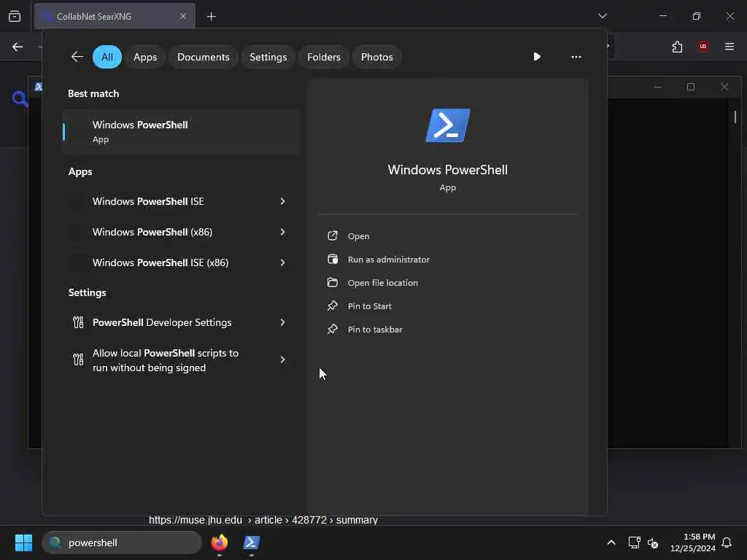Click the background PowerShell window scrollbar
747x560 pixels.
pos(735,117)
